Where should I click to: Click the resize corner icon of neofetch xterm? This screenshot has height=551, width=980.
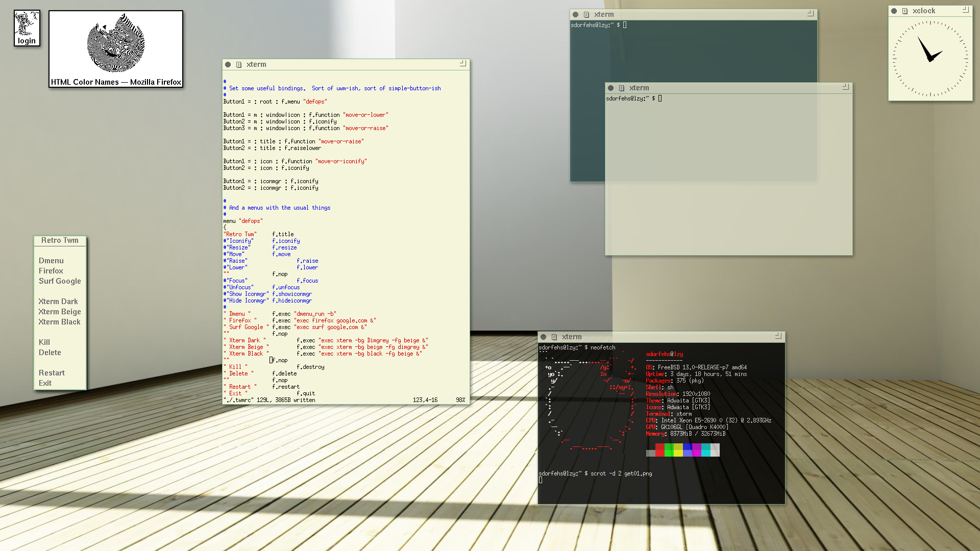pos(778,336)
